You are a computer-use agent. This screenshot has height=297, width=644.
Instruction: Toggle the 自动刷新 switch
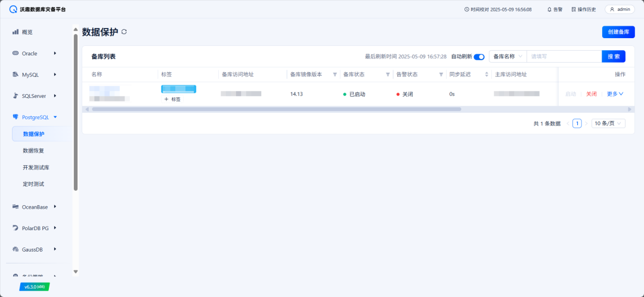click(x=479, y=57)
